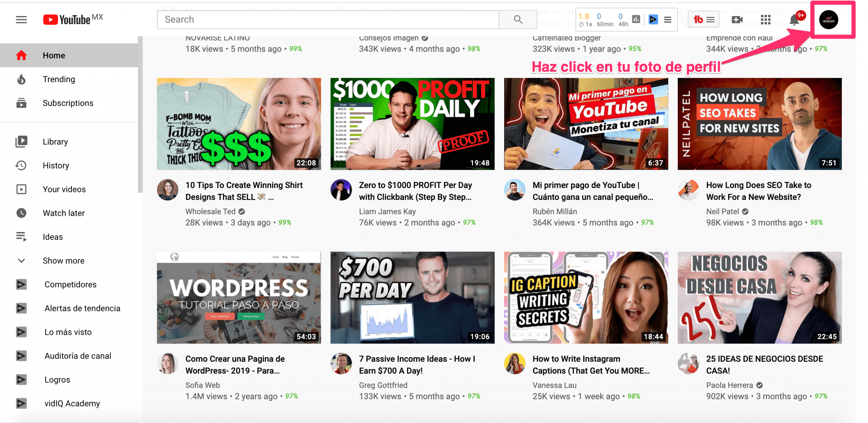Click the vidIQ Academy icon

[x=21, y=403]
